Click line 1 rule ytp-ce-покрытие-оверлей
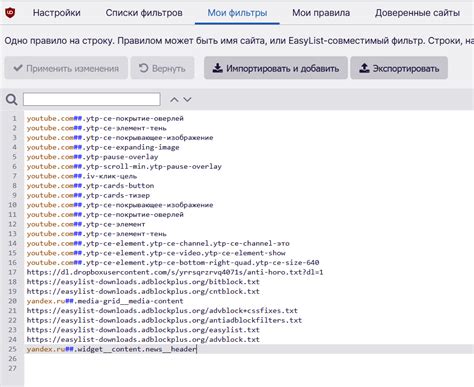The image size is (474, 387). [x=105, y=118]
